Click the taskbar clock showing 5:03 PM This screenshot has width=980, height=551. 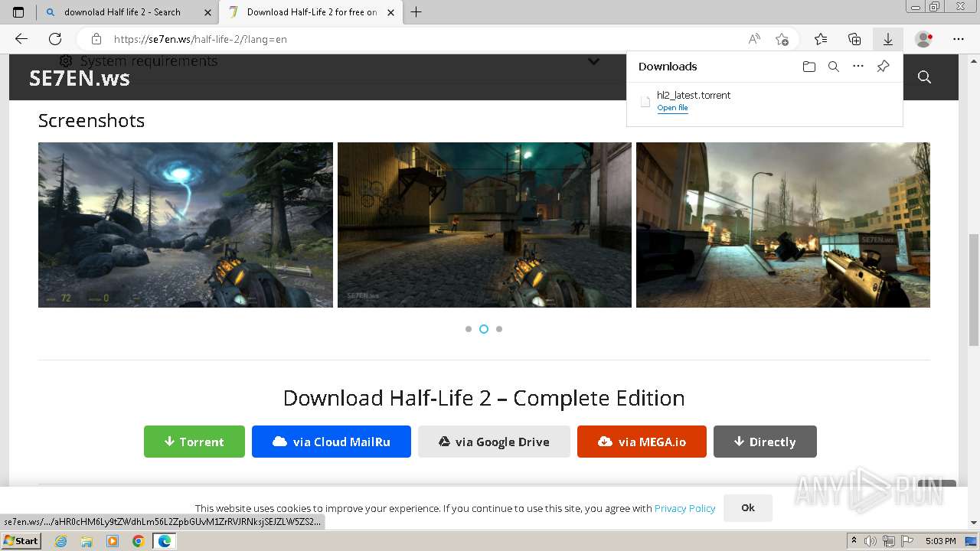(940, 541)
